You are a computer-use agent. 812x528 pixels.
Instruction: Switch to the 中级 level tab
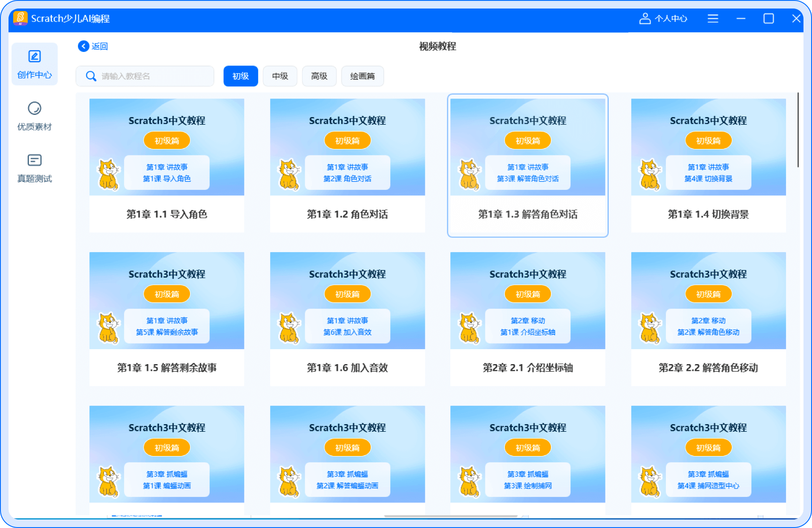[280, 76]
